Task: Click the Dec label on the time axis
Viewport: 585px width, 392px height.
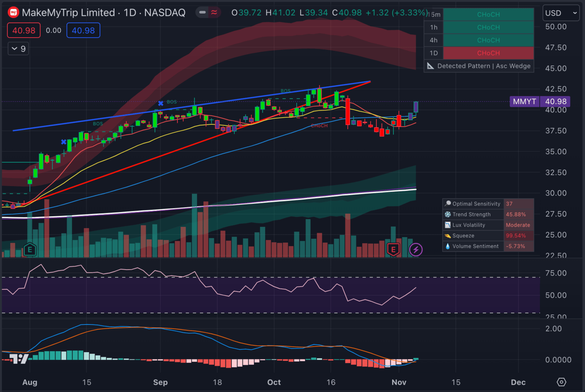Action: 518,382
